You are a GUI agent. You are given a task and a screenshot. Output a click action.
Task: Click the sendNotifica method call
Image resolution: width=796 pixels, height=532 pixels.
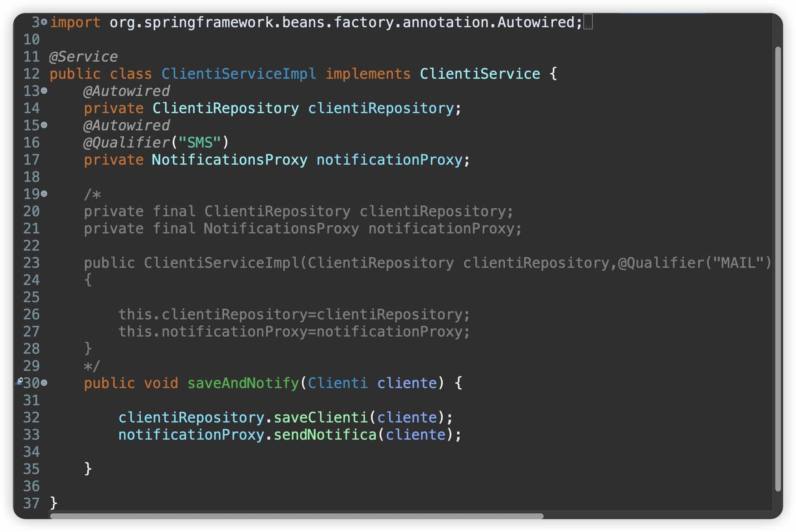click(x=325, y=435)
